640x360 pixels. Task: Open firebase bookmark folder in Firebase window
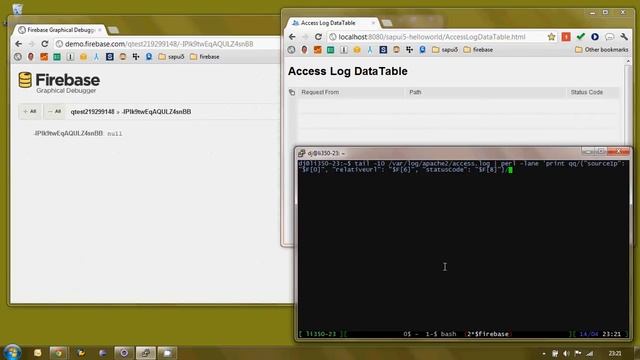[204, 57]
